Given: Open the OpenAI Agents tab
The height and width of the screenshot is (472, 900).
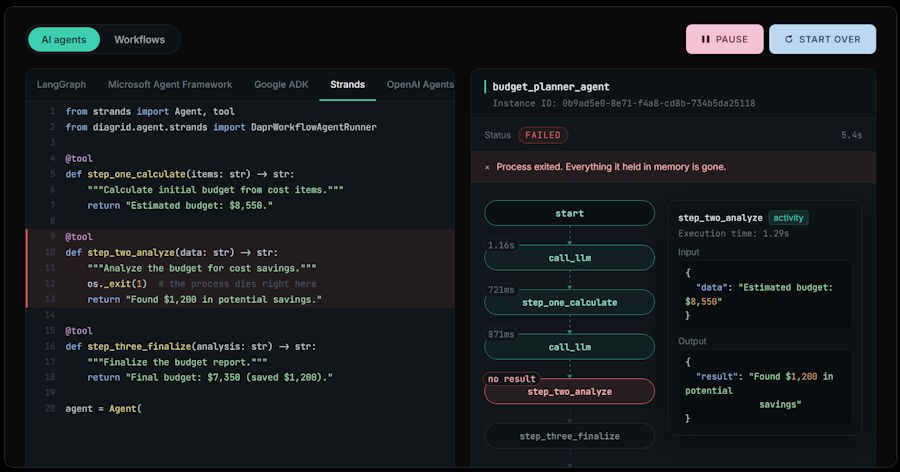Looking at the screenshot, I should [x=420, y=84].
